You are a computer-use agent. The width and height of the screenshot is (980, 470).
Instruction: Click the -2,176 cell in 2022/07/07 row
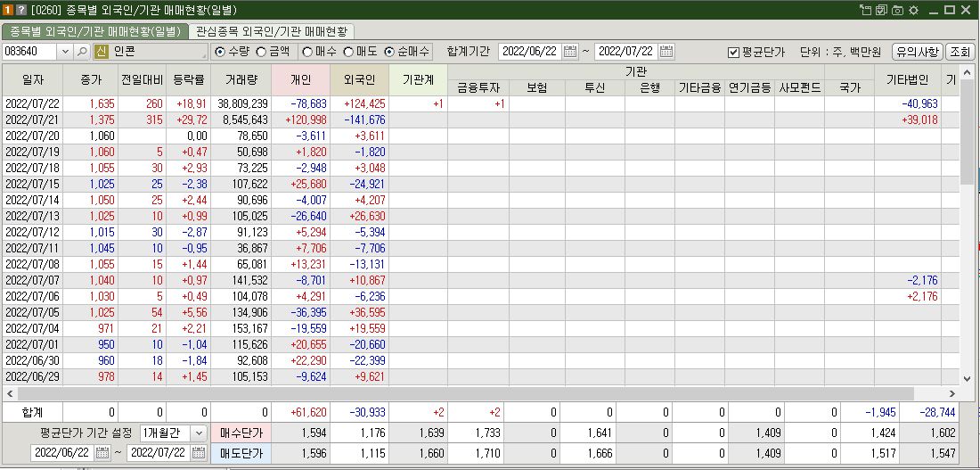[908, 280]
